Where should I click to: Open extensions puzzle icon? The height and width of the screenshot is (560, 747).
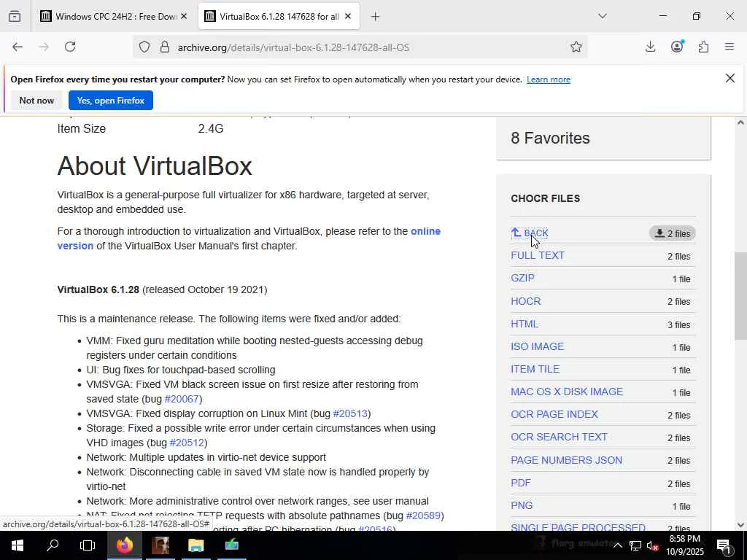coord(703,47)
